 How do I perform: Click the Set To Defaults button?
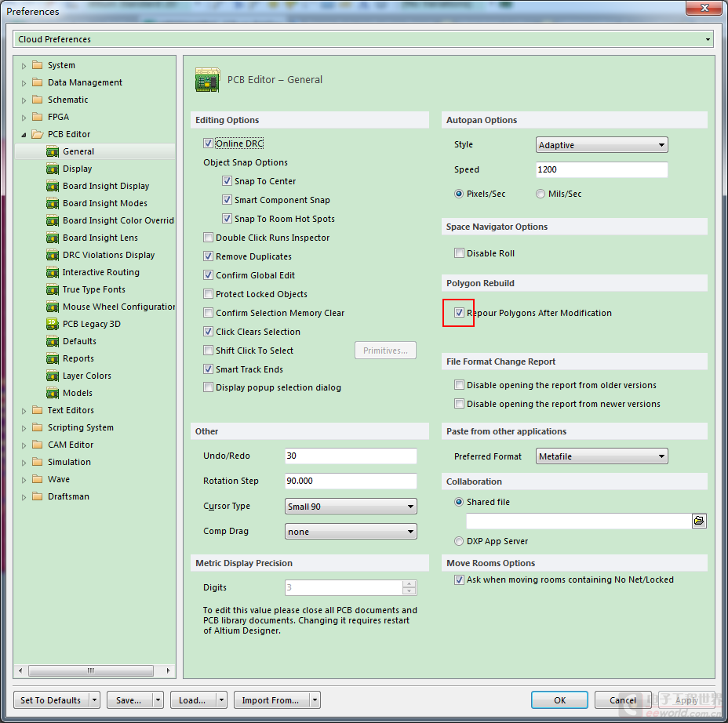(x=51, y=700)
